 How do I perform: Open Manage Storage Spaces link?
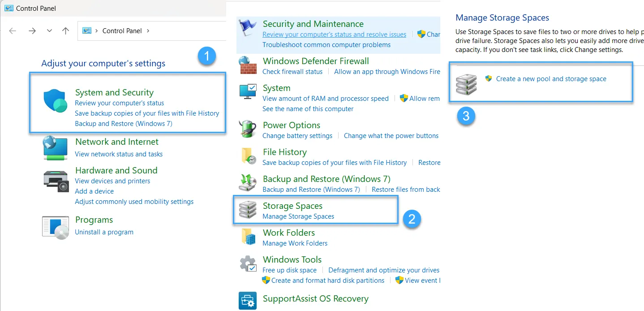[298, 216]
